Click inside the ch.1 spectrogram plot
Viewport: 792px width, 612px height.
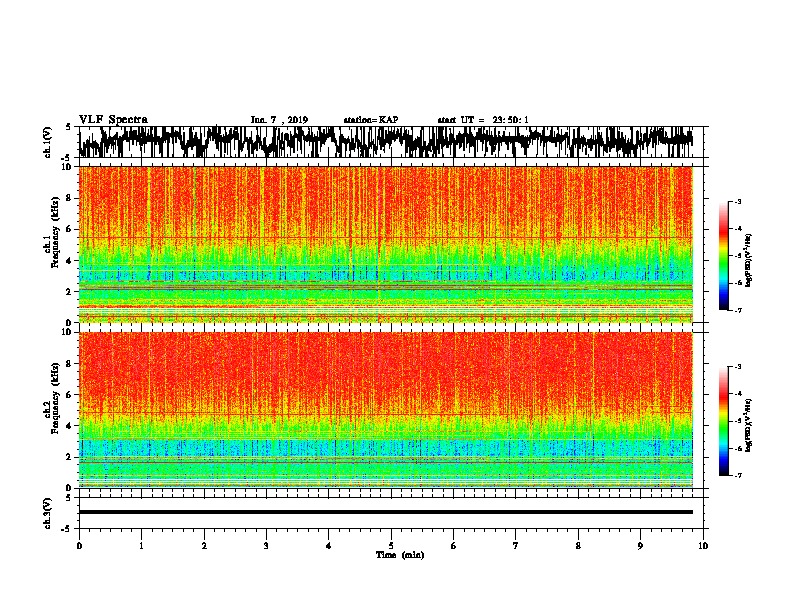click(386, 244)
